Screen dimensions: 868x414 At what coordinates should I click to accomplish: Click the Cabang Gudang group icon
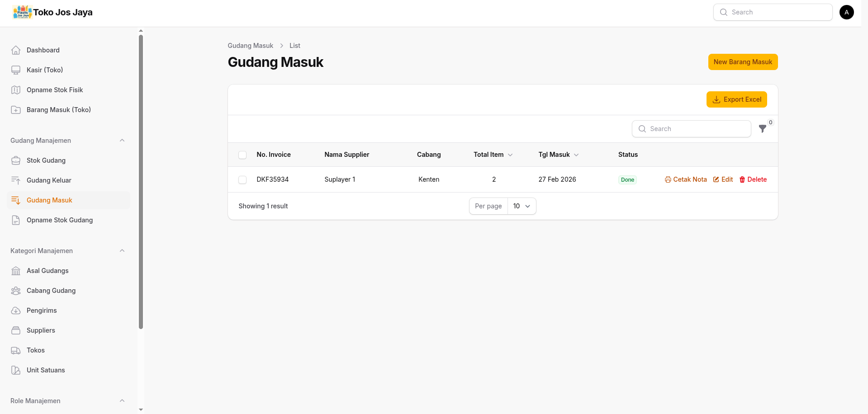16,291
